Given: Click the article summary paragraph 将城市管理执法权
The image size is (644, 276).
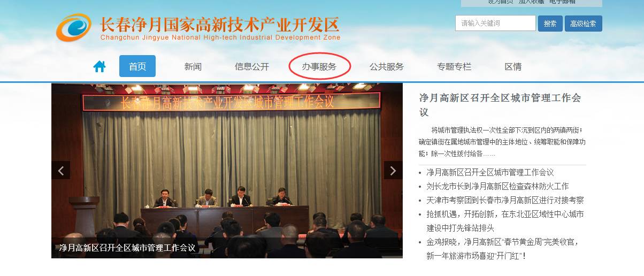Looking at the screenshot, I should tap(502, 142).
